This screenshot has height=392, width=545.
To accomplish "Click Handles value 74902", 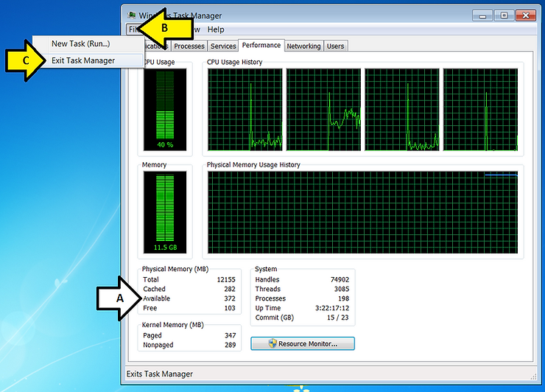I will [x=340, y=280].
